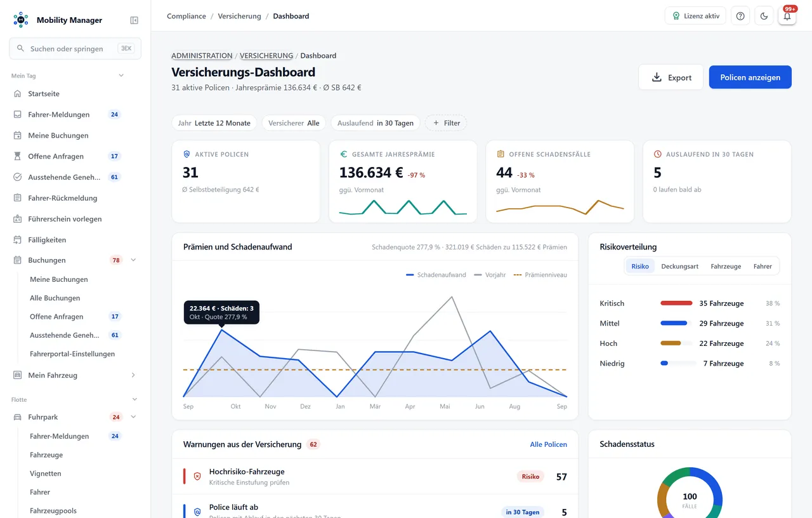
Task: Open the Jahr Letzte 12 Monate filter
Action: 214,123
